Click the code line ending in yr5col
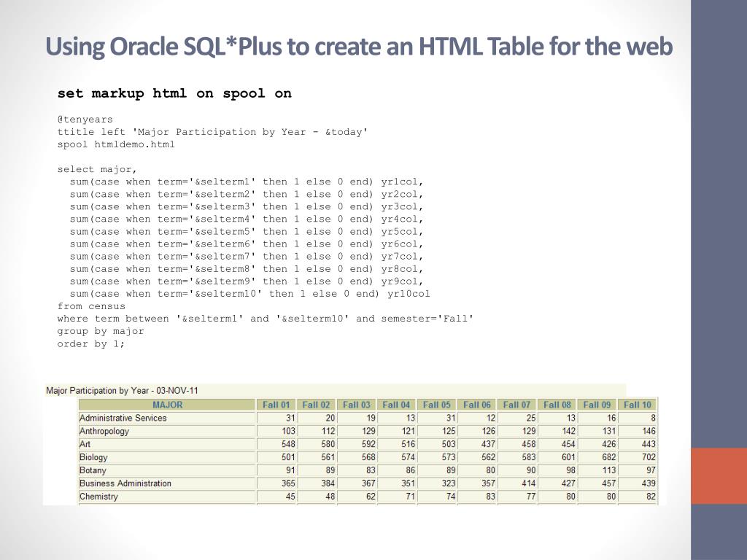The image size is (747, 560). (247, 232)
